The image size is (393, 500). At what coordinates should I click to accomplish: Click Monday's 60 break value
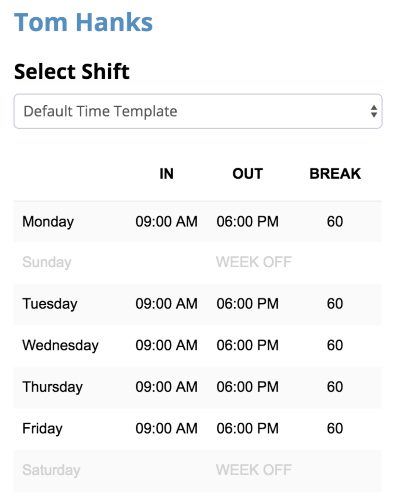[x=335, y=222]
